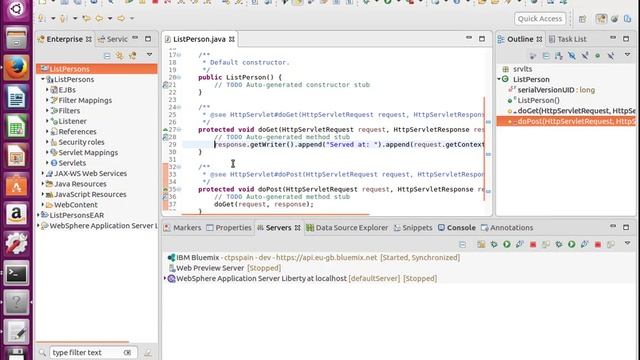Switch to the Servic tab
This screenshot has width=640, height=360.
(x=113, y=39)
